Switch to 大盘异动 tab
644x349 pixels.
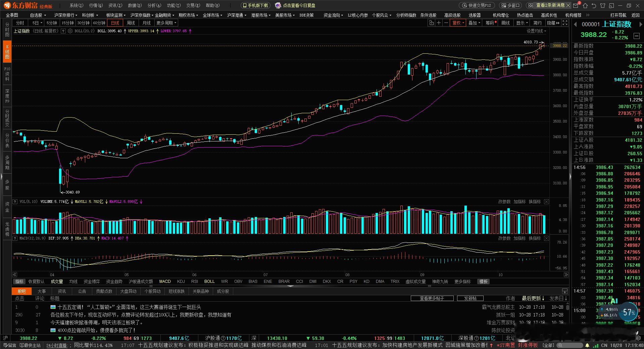[128, 291]
